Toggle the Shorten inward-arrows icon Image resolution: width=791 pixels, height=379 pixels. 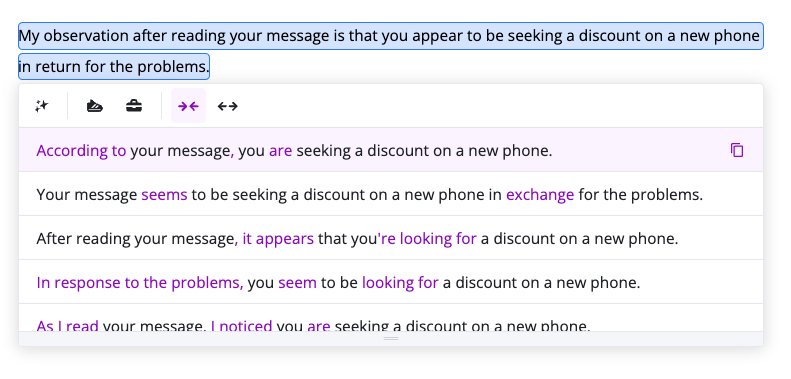click(188, 106)
